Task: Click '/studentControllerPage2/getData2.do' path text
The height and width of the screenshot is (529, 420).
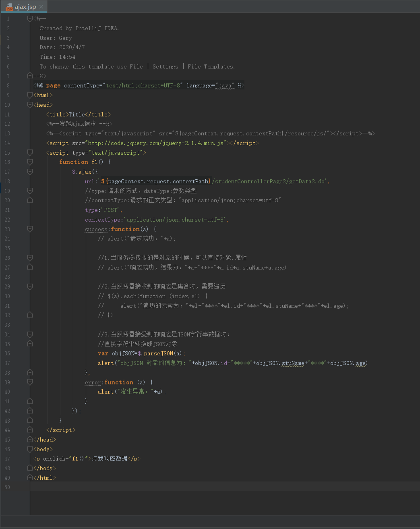Action: coord(268,181)
